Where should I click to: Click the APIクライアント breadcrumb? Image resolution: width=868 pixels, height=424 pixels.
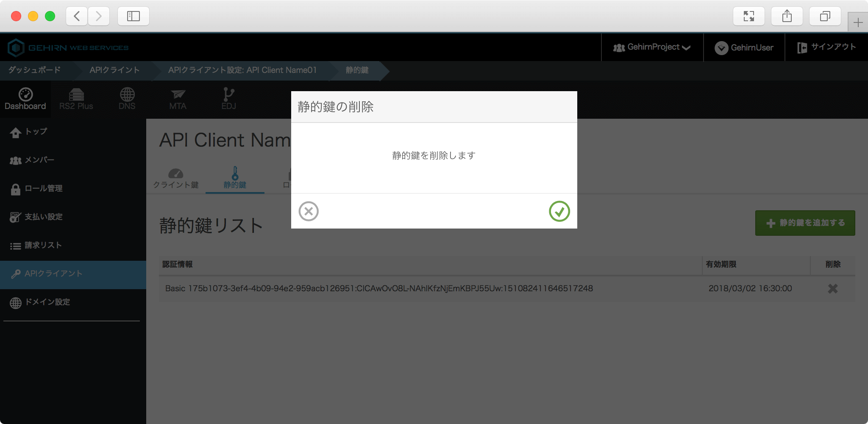[114, 70]
